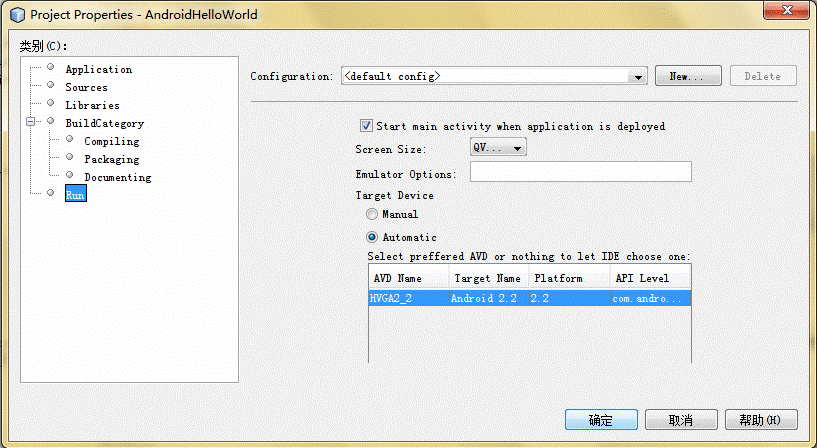817x448 pixels.
Task: Select the Documenting category
Action: click(x=118, y=177)
